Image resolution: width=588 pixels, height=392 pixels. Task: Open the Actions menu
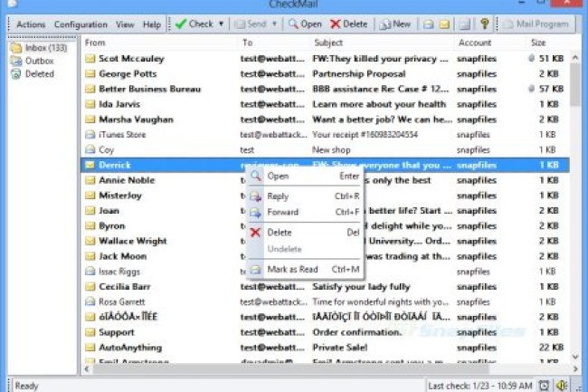click(31, 24)
